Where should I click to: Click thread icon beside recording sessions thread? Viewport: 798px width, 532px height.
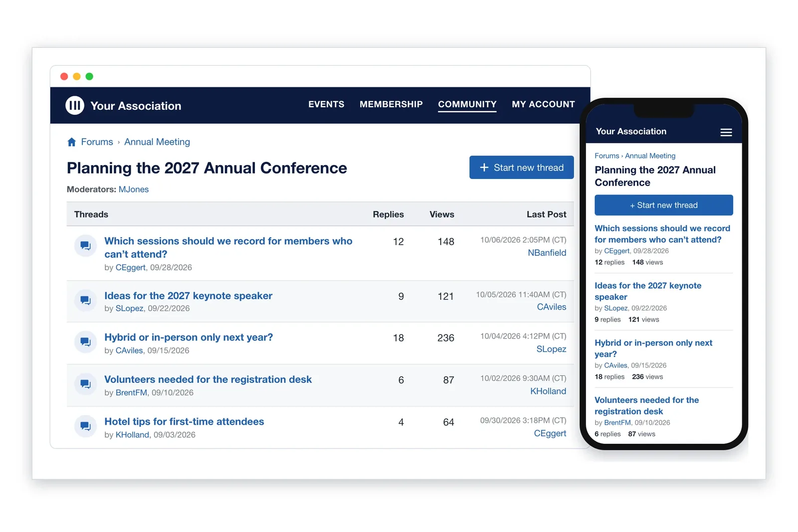(85, 246)
